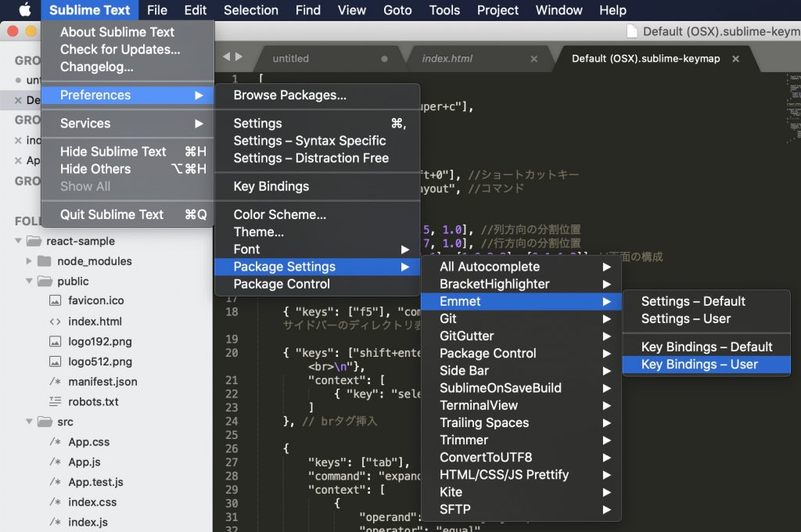
Task: Open Trailing Spaces package settings
Action: tap(521, 423)
